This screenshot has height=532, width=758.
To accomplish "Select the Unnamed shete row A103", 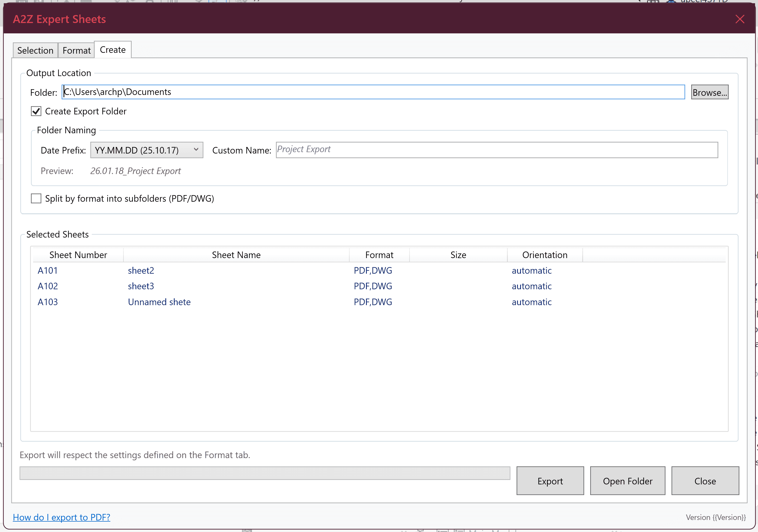I will pyautogui.click(x=159, y=302).
